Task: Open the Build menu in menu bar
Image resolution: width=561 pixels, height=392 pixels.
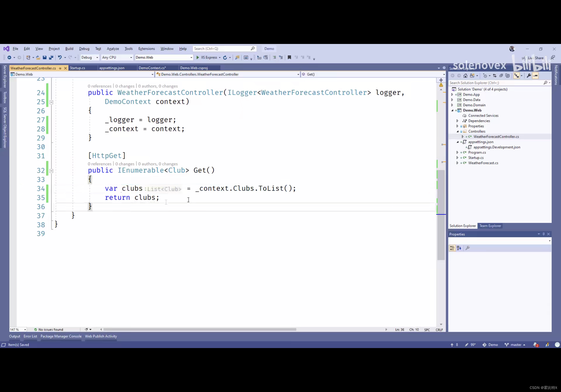Action: click(69, 48)
